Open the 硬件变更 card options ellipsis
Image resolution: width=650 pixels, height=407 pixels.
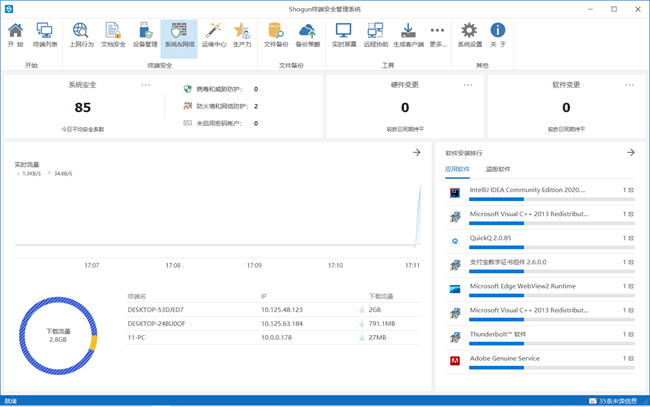pyautogui.click(x=468, y=85)
